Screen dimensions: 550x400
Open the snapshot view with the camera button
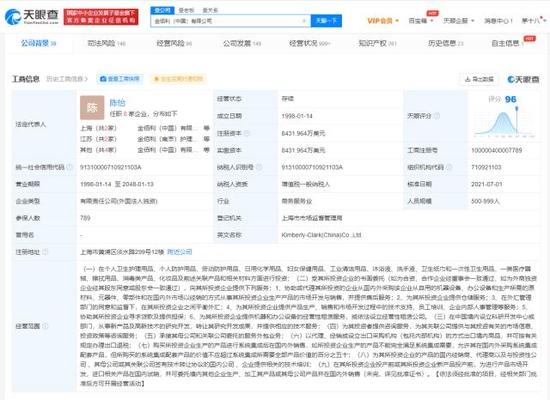(x=120, y=79)
